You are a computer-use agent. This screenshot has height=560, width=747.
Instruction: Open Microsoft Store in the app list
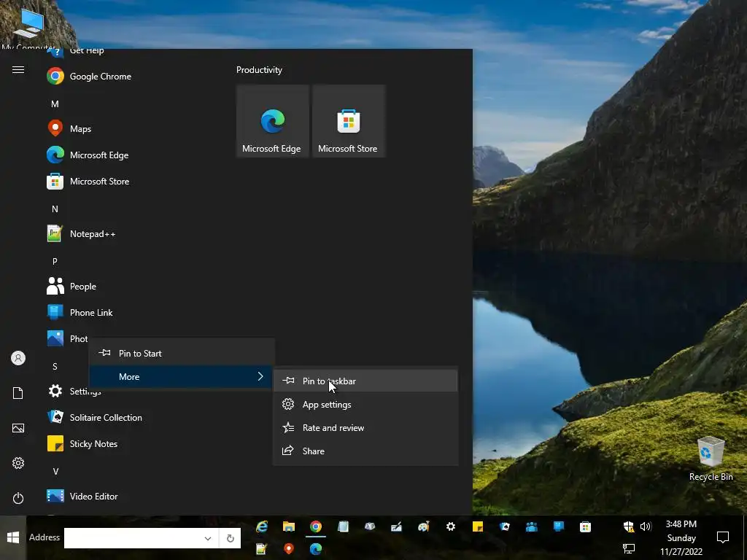click(88, 182)
